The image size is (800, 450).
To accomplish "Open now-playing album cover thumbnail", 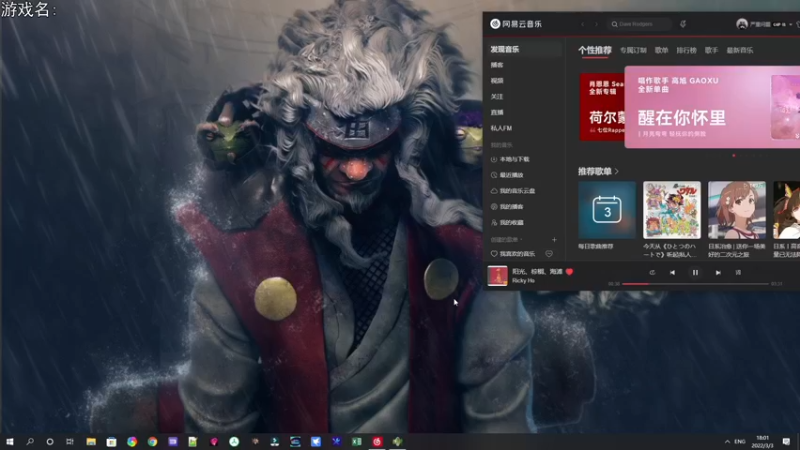I will [x=497, y=276].
